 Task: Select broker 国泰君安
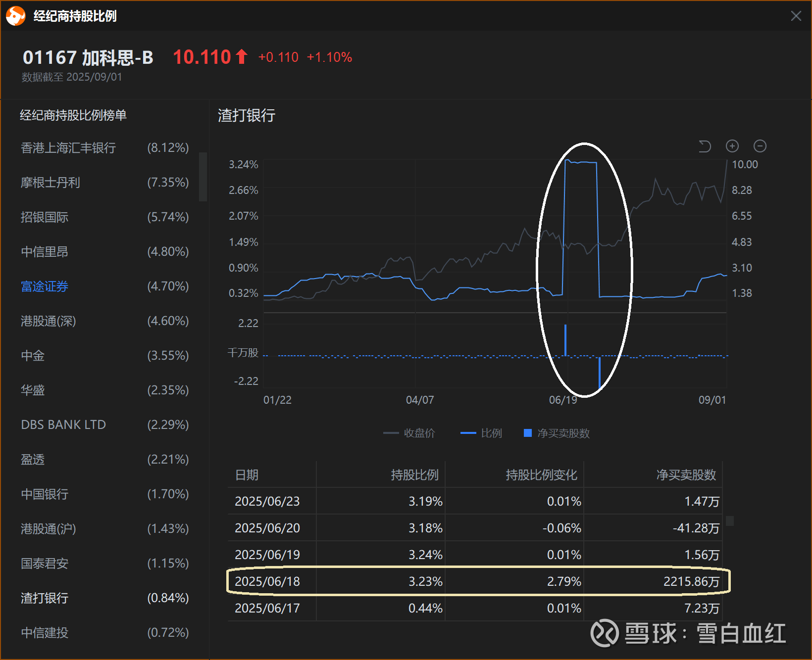104,564
